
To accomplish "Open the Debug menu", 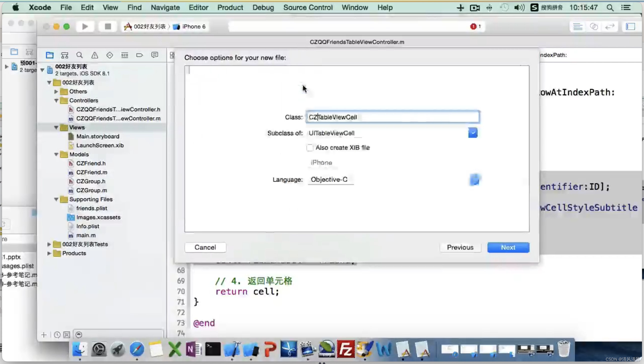I will [263, 7].
